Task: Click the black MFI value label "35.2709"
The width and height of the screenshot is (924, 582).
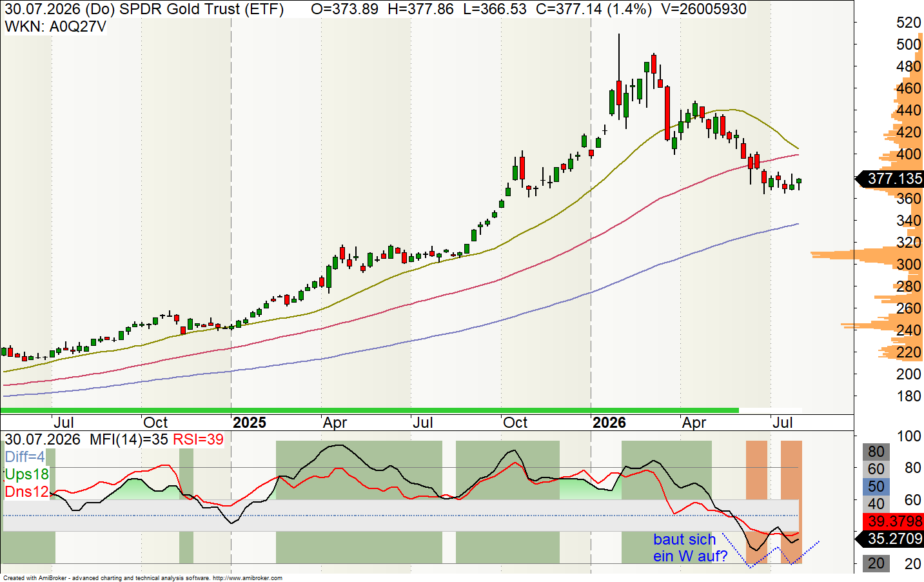Action: (894, 539)
